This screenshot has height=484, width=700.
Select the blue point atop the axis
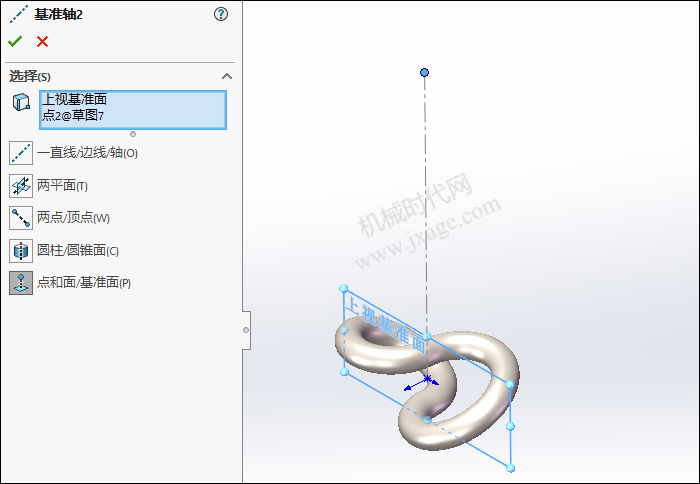pos(425,72)
